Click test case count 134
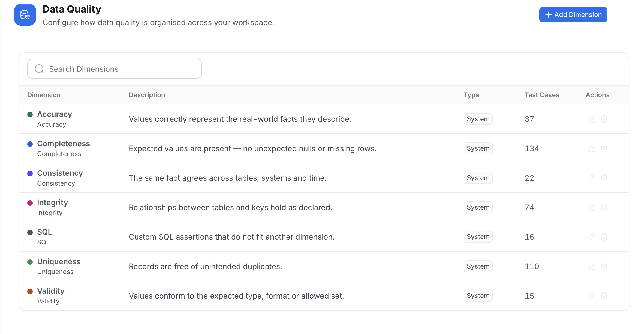Image resolution: width=644 pixels, height=334 pixels. click(532, 148)
